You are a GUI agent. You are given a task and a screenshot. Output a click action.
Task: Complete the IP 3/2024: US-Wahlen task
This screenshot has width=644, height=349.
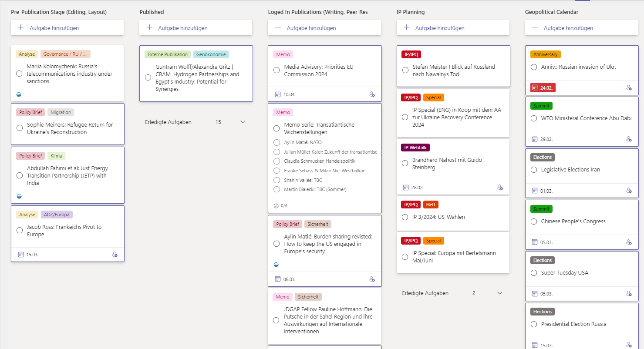click(405, 217)
